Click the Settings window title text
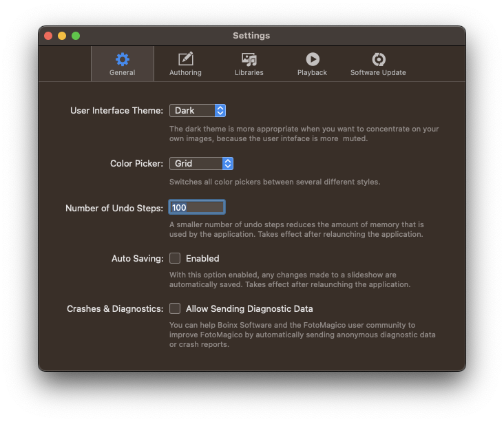Screen dimensions: 504x422 tap(251, 36)
